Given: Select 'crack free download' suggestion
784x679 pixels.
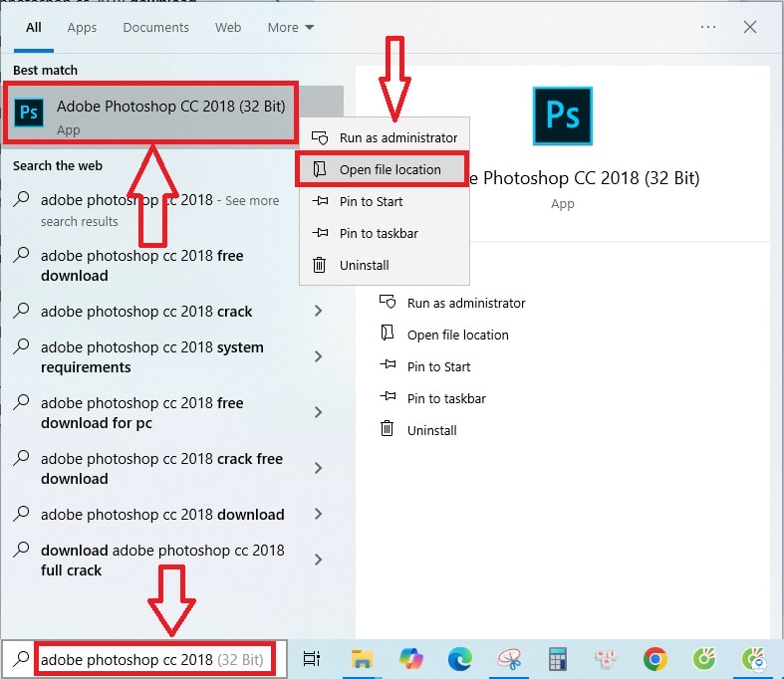Looking at the screenshot, I should coord(161,469).
